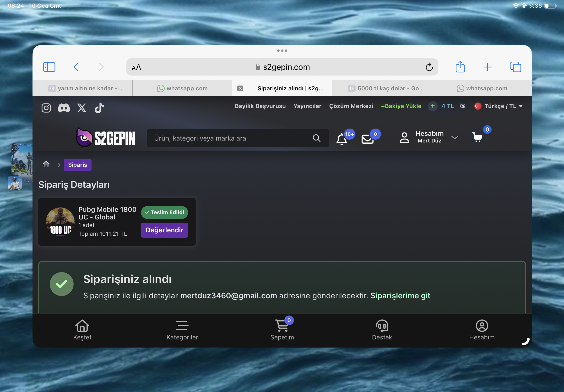Switch to the "5000 tl kaç dolar" tab
Image resolution: width=564 pixels, height=392 pixels.
pos(382,88)
